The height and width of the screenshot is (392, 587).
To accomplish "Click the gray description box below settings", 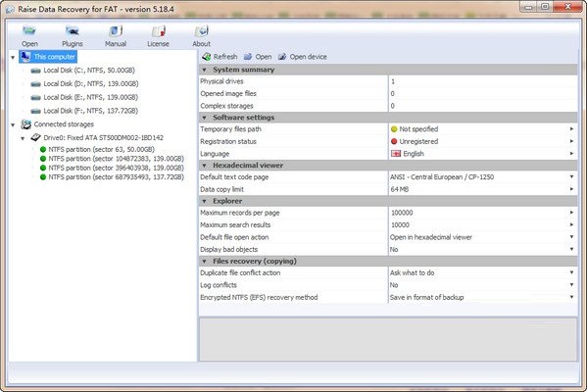I will 388,339.
